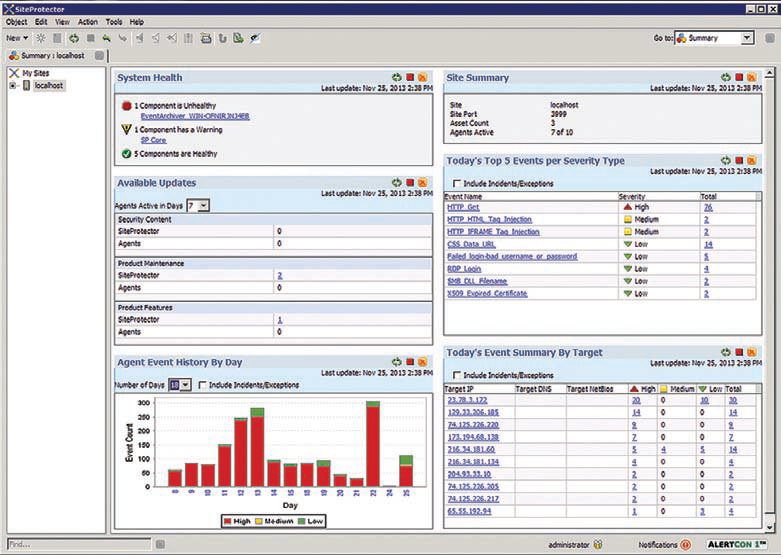This screenshot has width=783, height=558.
Task: Sort by the Severity column header
Action: pos(658,196)
